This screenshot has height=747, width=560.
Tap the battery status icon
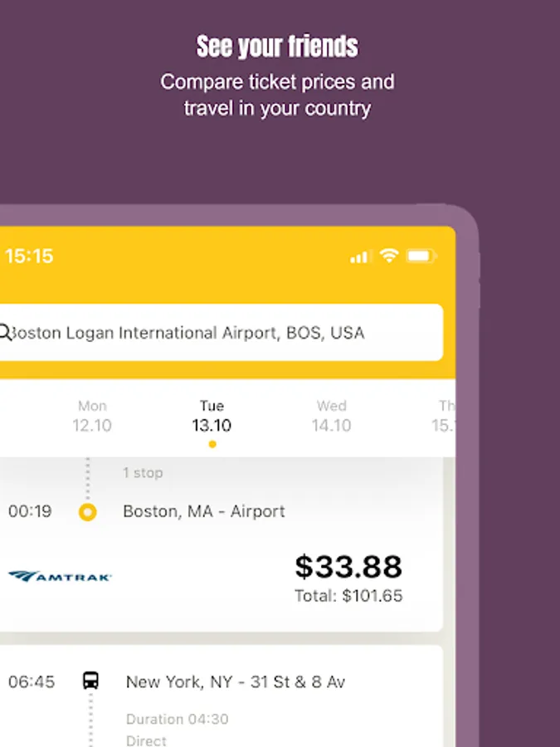[421, 256]
